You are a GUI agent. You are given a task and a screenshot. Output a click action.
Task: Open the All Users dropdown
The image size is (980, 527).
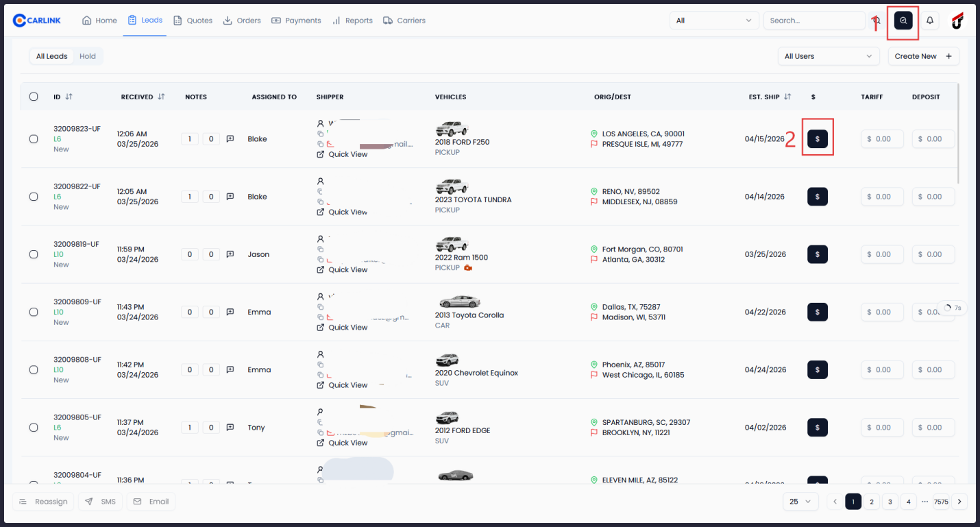pyautogui.click(x=828, y=56)
